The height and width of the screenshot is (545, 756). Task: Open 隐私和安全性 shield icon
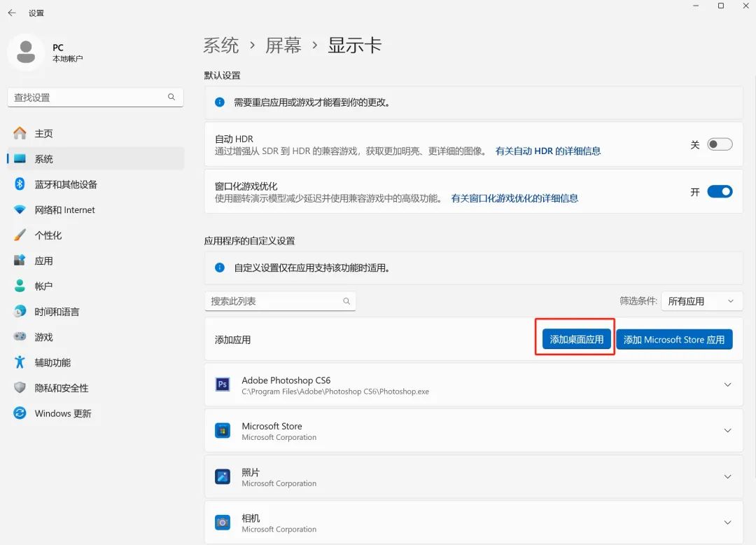(x=20, y=388)
